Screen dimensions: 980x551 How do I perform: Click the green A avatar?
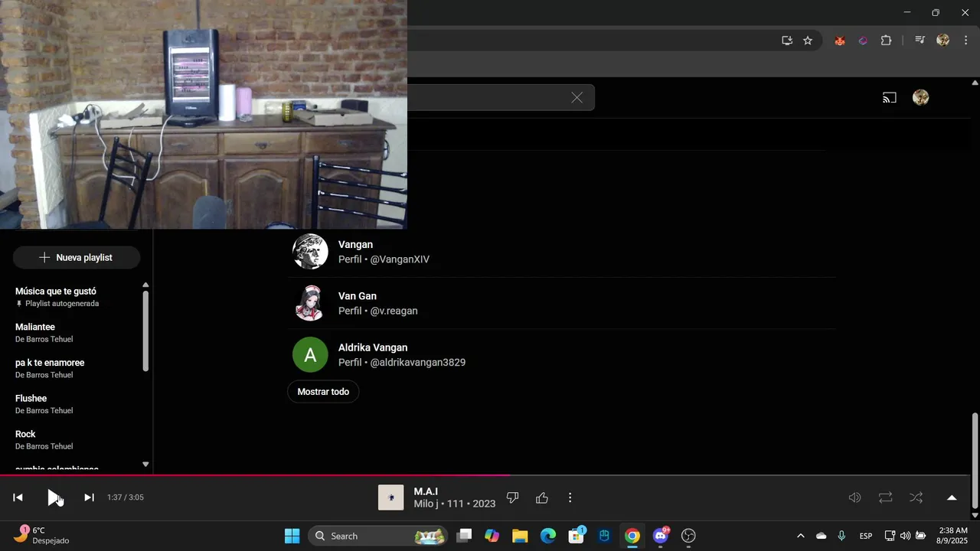coord(310,354)
